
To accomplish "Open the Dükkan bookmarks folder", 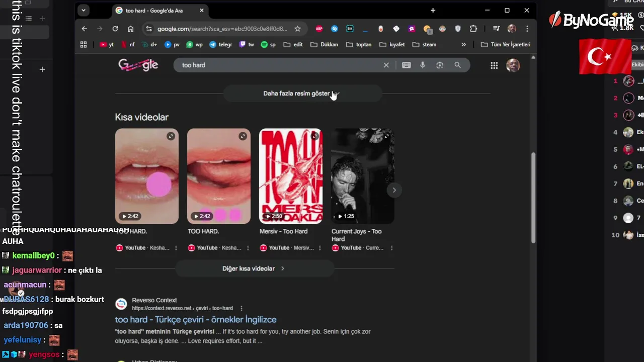I will 324,44.
